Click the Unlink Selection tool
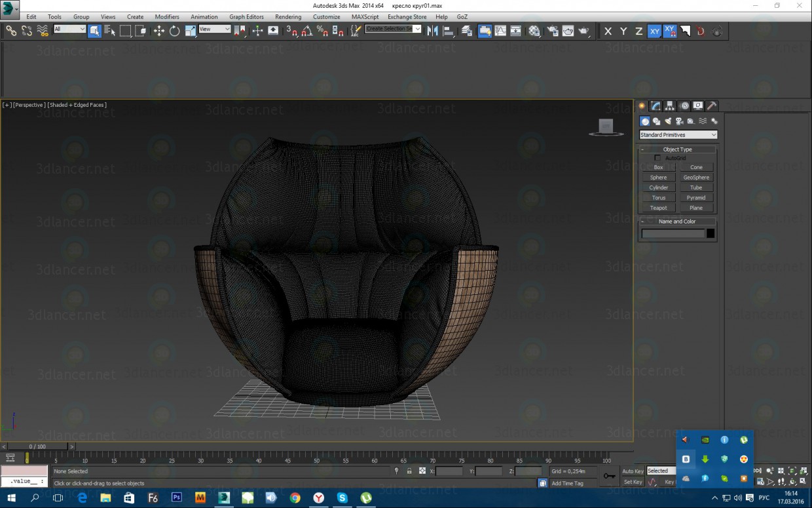 click(27, 30)
